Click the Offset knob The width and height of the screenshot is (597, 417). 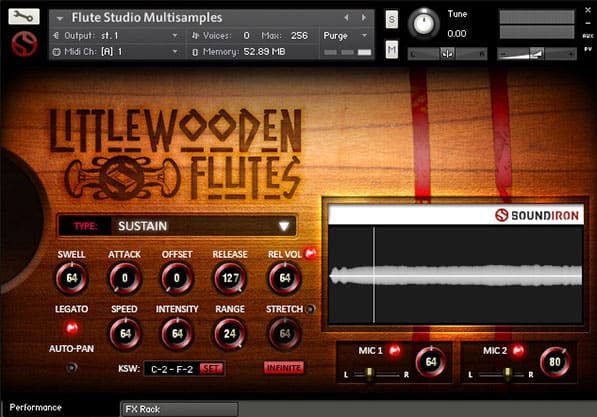pyautogui.click(x=177, y=278)
